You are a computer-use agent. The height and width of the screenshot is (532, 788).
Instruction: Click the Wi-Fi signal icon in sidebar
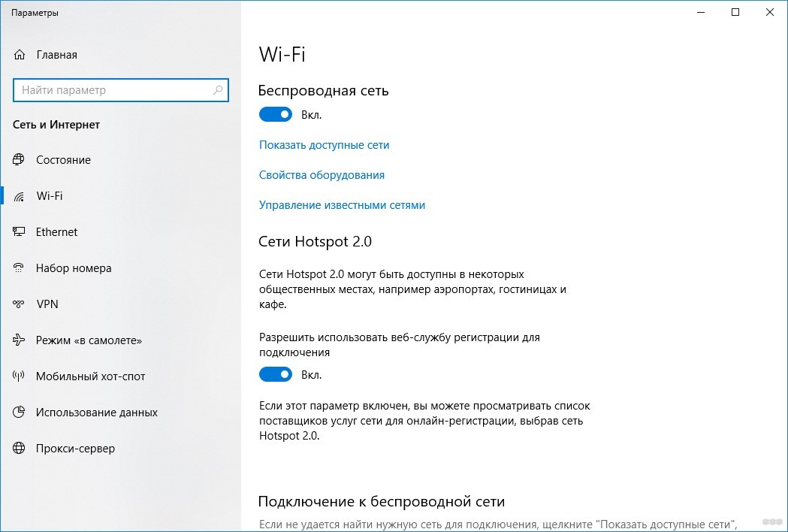tap(19, 196)
